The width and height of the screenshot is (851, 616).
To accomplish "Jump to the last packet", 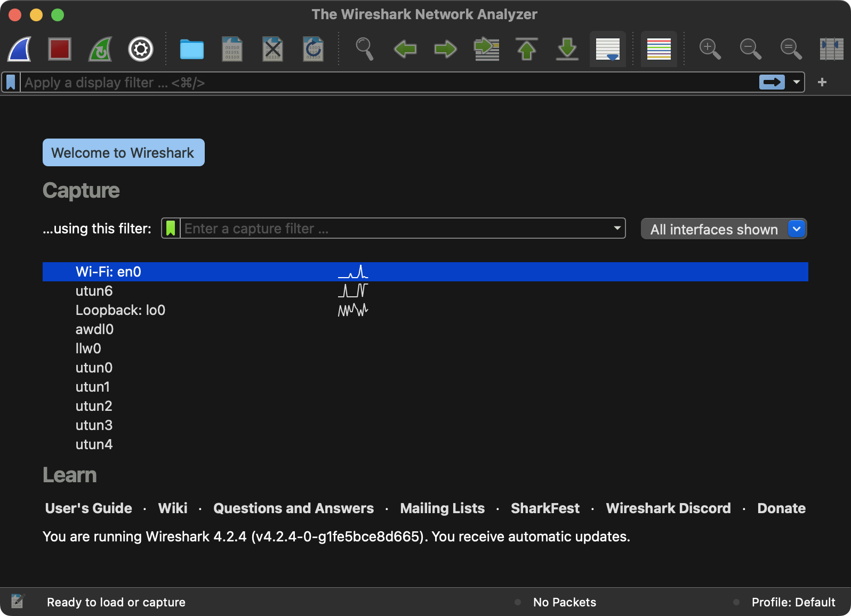I will click(567, 49).
